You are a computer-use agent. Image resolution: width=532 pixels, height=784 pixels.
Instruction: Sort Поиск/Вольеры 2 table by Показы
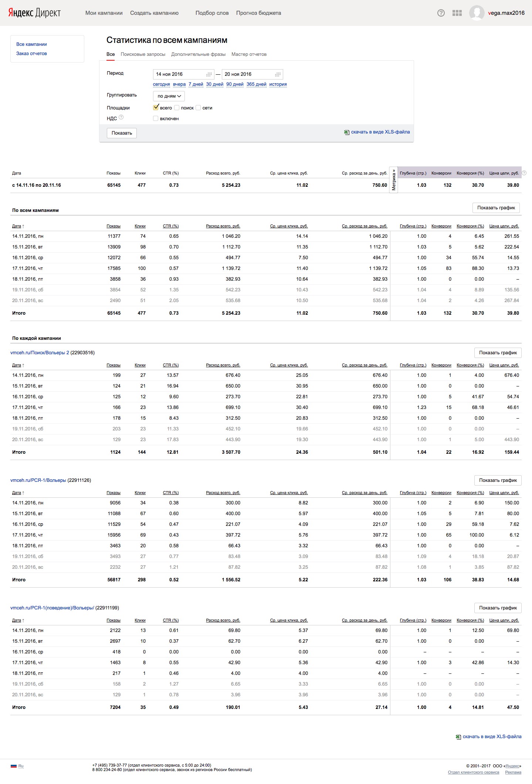coord(113,365)
